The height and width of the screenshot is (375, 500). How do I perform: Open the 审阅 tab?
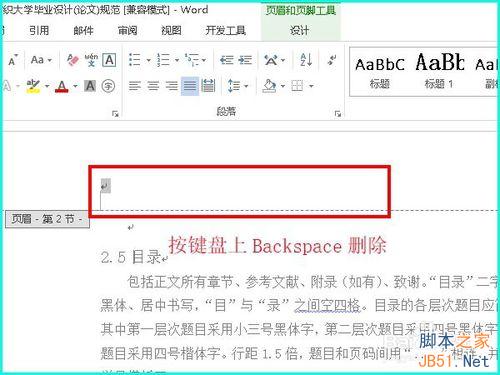tap(128, 31)
